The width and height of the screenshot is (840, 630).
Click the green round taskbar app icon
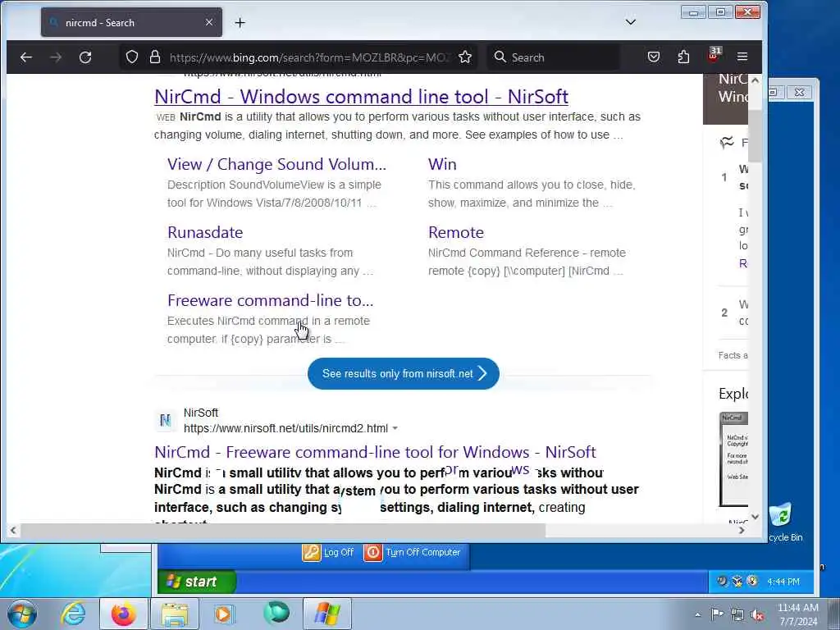(x=276, y=614)
